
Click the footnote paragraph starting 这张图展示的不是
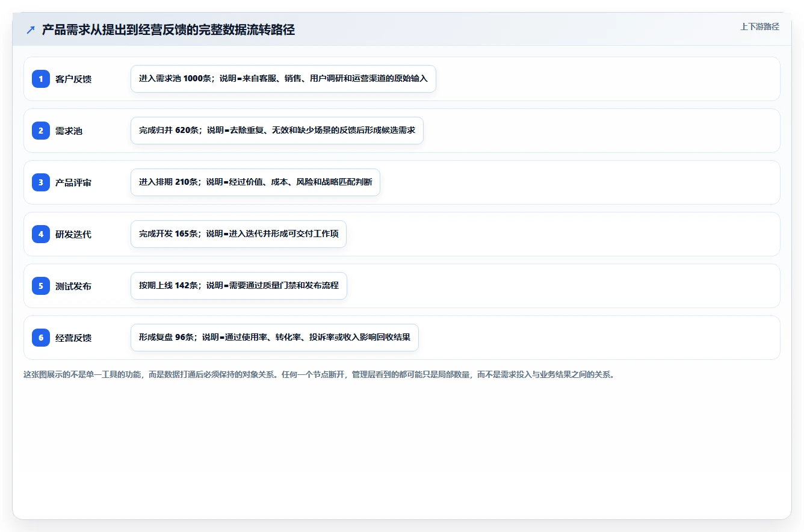[x=319, y=375]
